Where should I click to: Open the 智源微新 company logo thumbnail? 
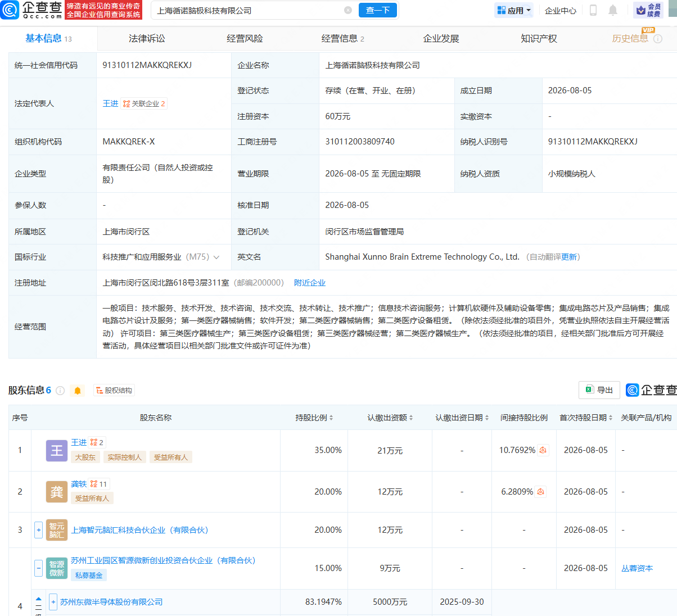(57, 568)
